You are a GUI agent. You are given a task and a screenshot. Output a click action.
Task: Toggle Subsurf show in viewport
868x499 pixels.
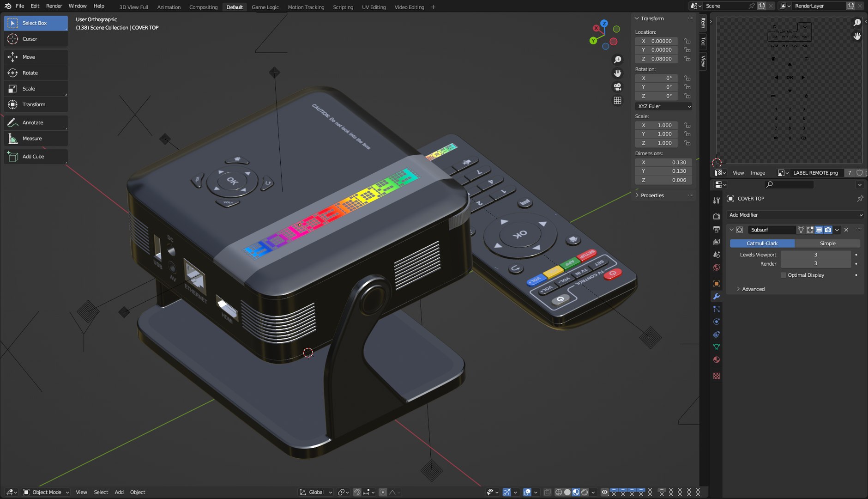819,230
